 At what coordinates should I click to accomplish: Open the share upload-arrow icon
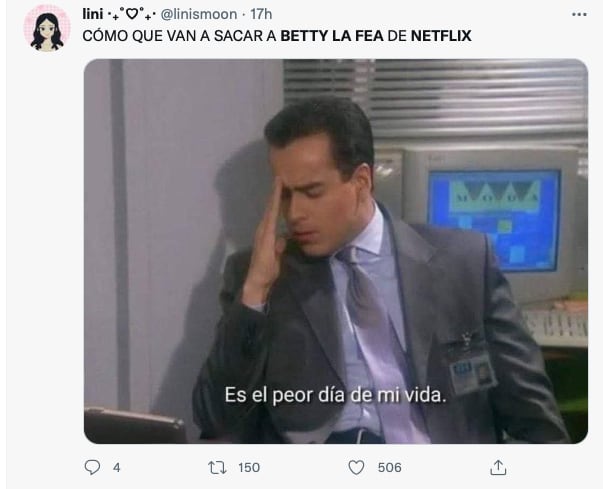click(498, 467)
